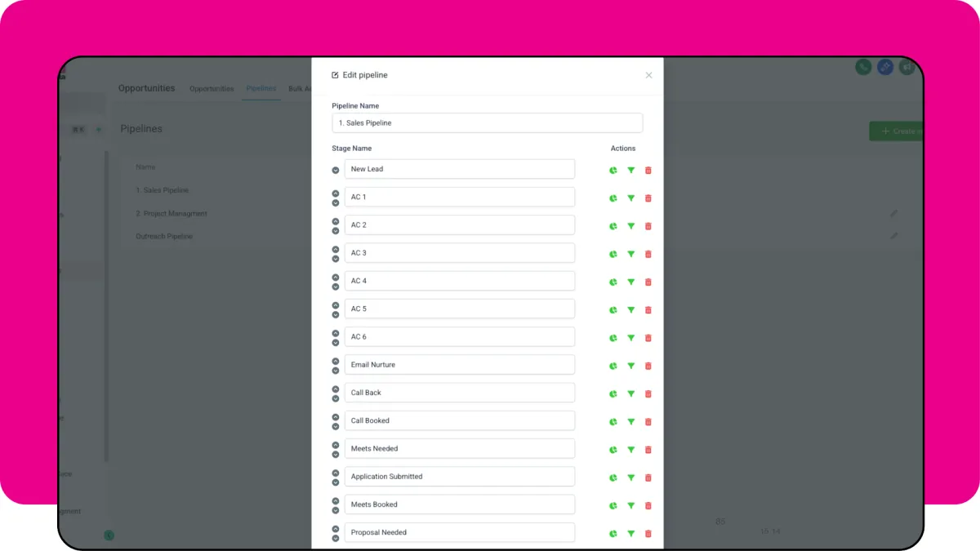Toggle pie chart icon for Proposal Needed
The height and width of the screenshot is (551, 980).
613,534
